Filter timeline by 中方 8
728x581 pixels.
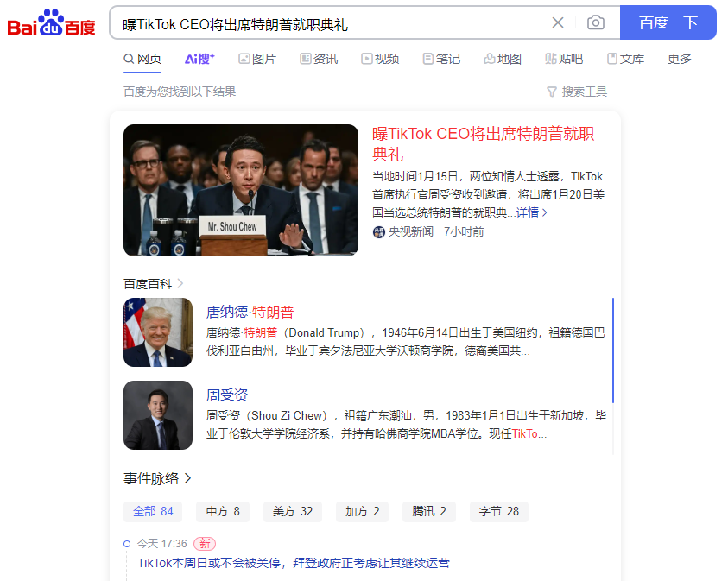pos(223,511)
